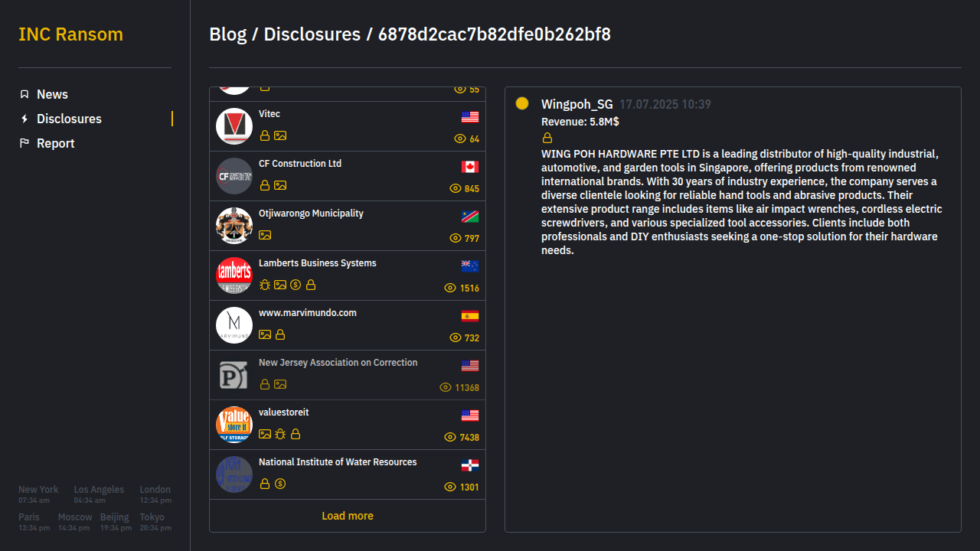Click the eye icon beside 7438 views
The image size is (980, 551).
point(450,437)
